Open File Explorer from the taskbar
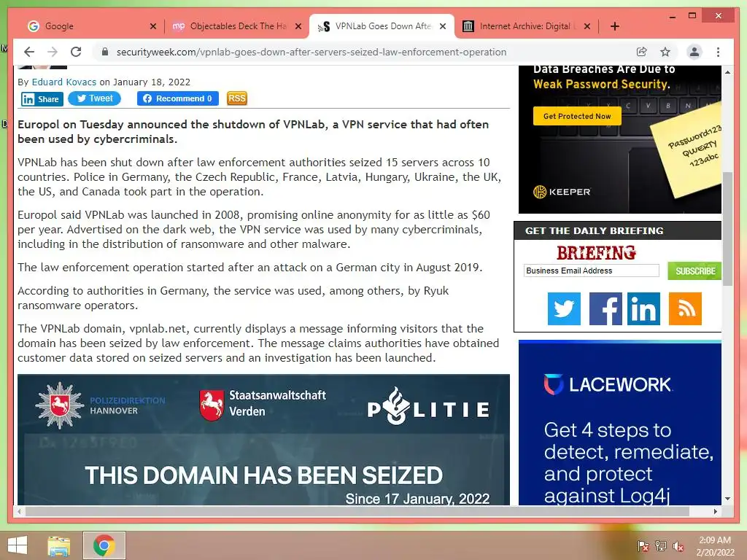Viewport: 747px width, 560px height. click(59, 545)
